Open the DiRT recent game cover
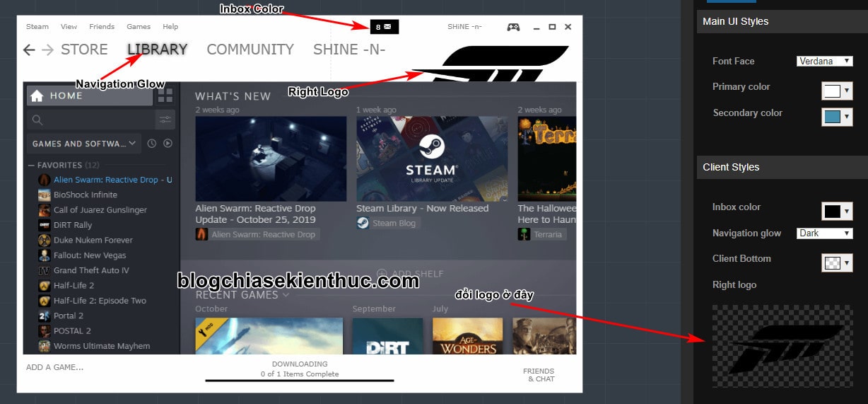This screenshot has height=404, width=868. 387,336
